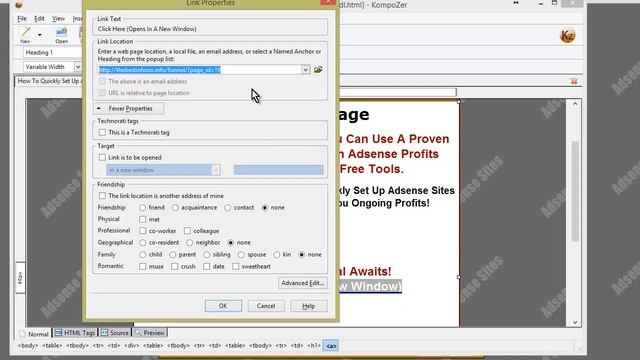Open the File menu
The height and width of the screenshot is (360, 640).
coord(22,18)
